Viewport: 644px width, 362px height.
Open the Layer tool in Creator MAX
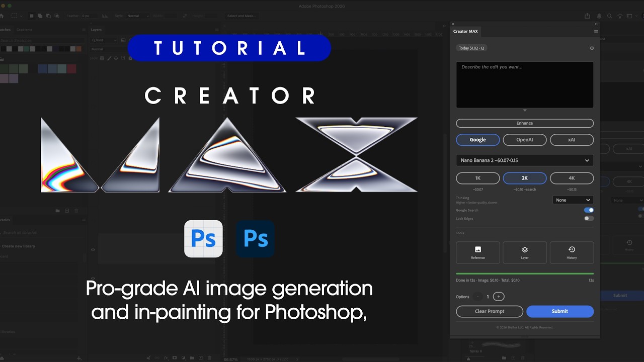tap(525, 252)
